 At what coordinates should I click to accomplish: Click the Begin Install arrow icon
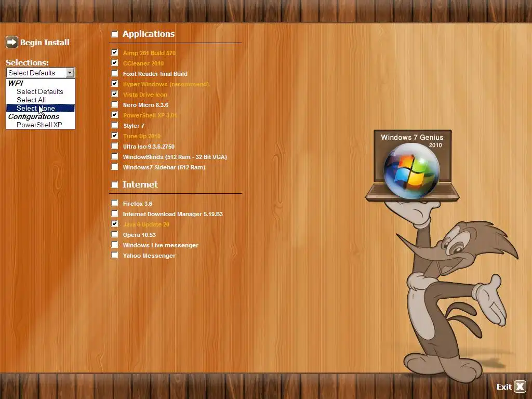[x=12, y=42]
